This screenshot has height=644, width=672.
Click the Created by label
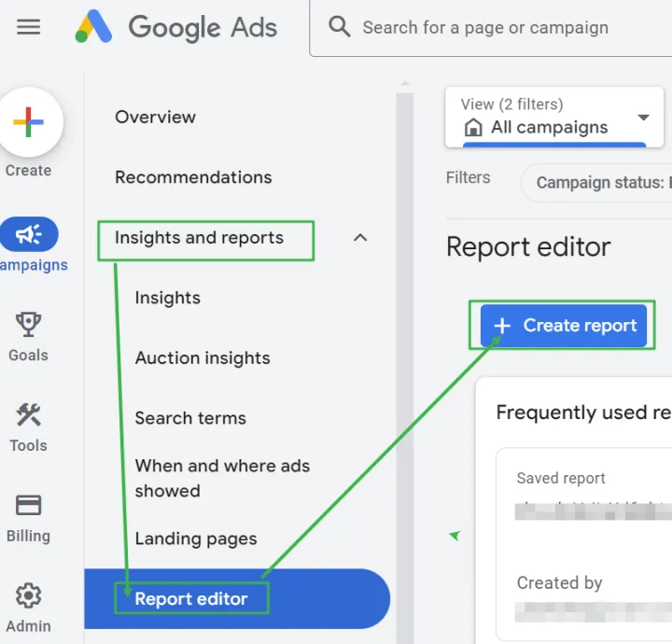[559, 582]
